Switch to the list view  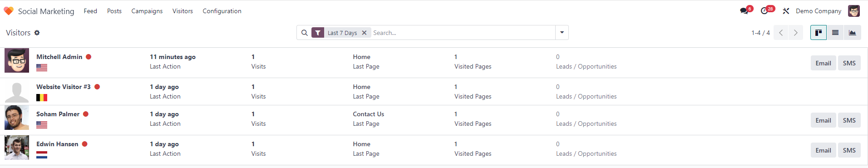coord(835,33)
